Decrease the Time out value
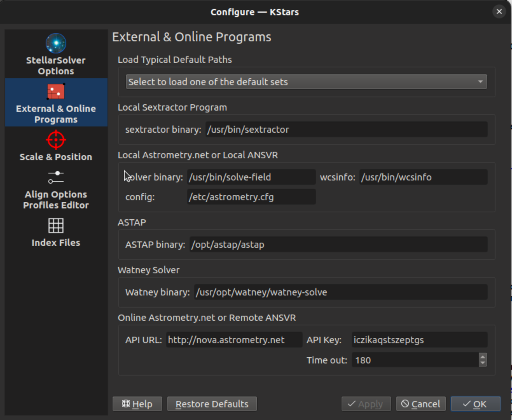 (x=483, y=363)
